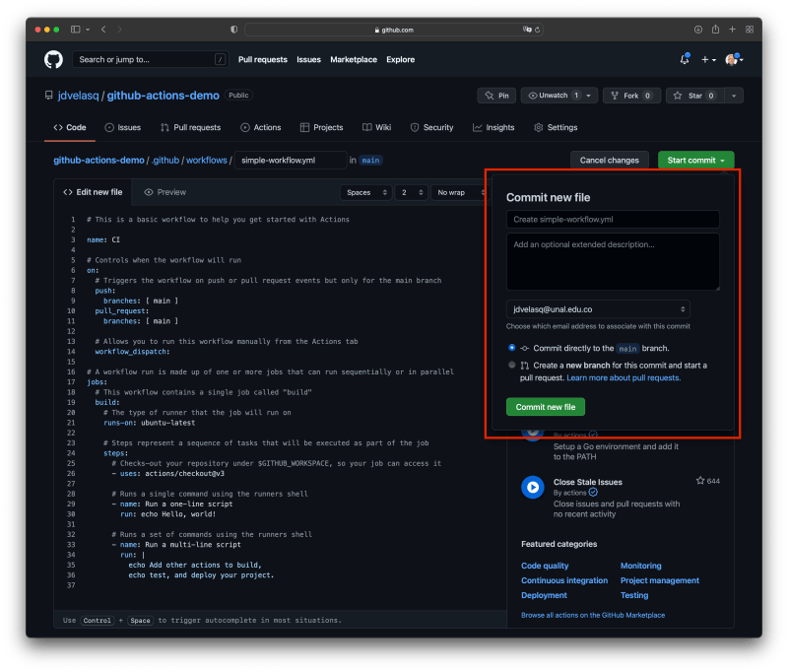Viewport: 788px width, 672px height.
Task: Click the Safari sidebar toggle icon
Action: 76,30
